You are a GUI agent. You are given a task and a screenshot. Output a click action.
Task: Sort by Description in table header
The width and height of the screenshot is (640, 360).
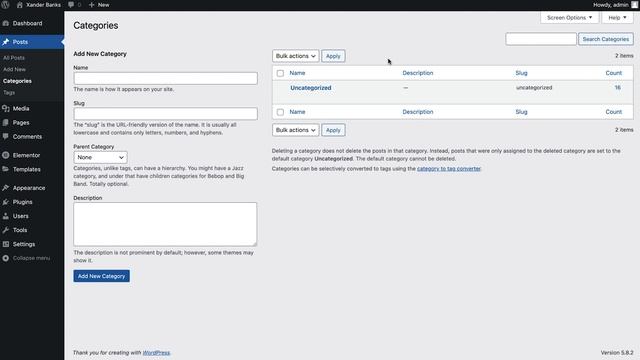(418, 73)
